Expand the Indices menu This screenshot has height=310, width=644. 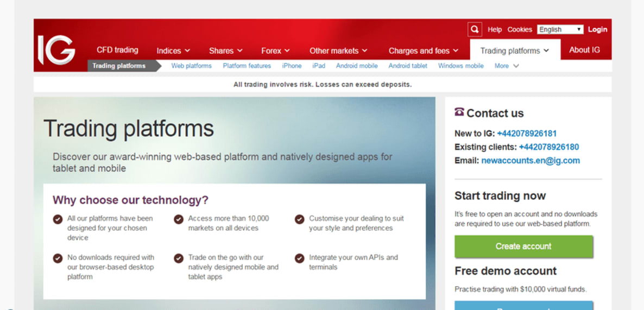pos(173,51)
